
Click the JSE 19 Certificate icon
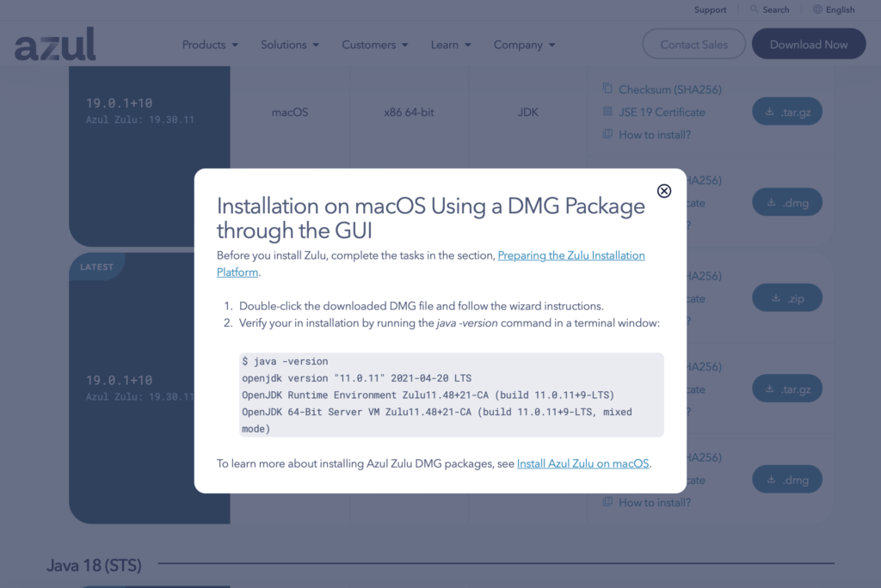607,112
